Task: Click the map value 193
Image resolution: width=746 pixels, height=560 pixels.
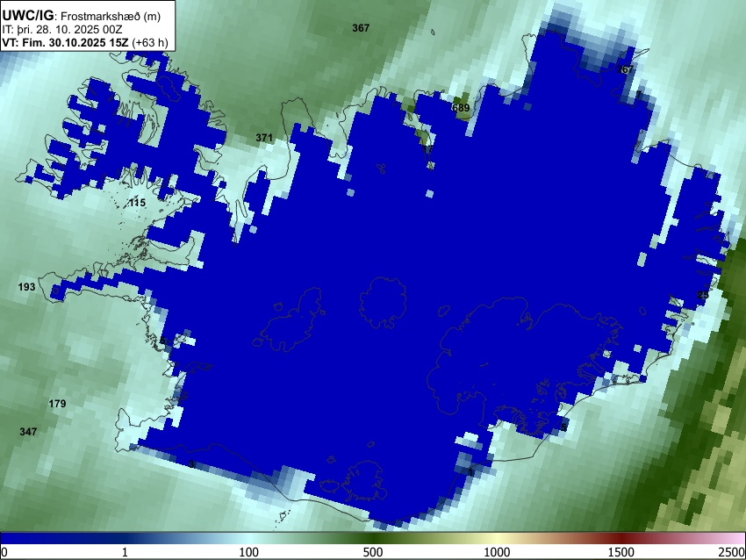Action: [26, 287]
